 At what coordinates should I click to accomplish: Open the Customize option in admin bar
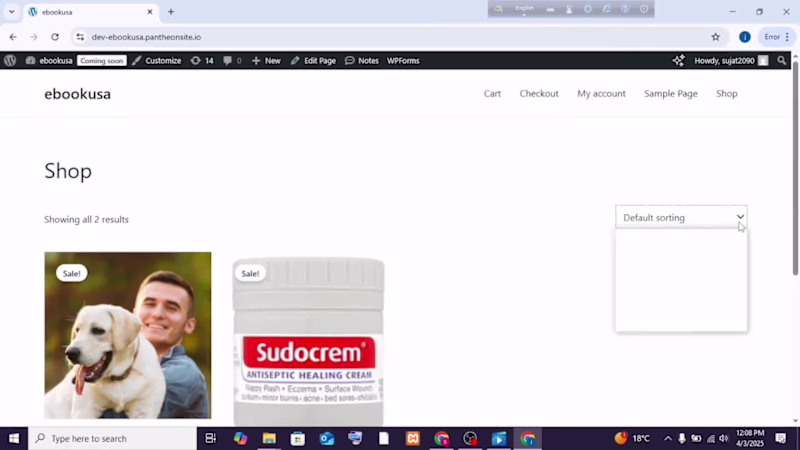[157, 60]
